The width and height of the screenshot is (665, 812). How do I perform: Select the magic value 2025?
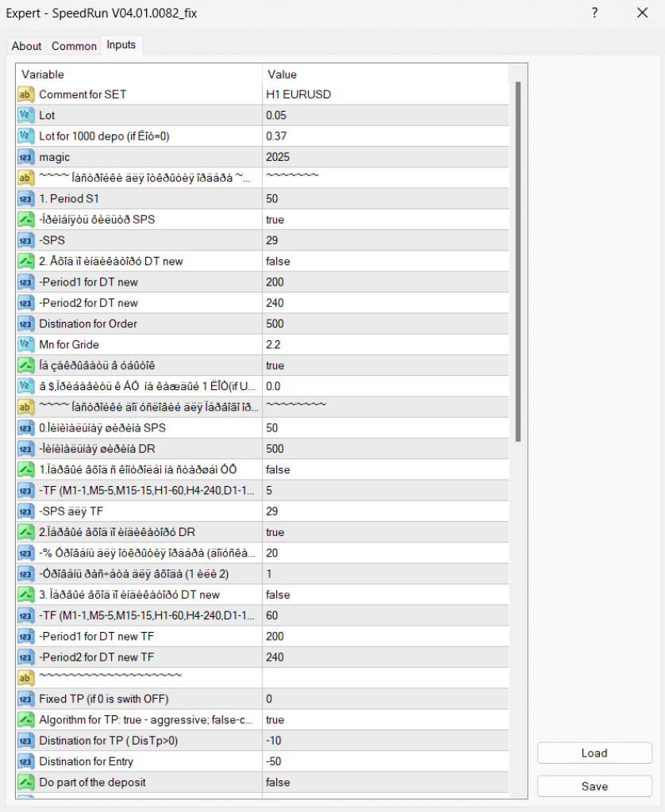click(x=386, y=157)
